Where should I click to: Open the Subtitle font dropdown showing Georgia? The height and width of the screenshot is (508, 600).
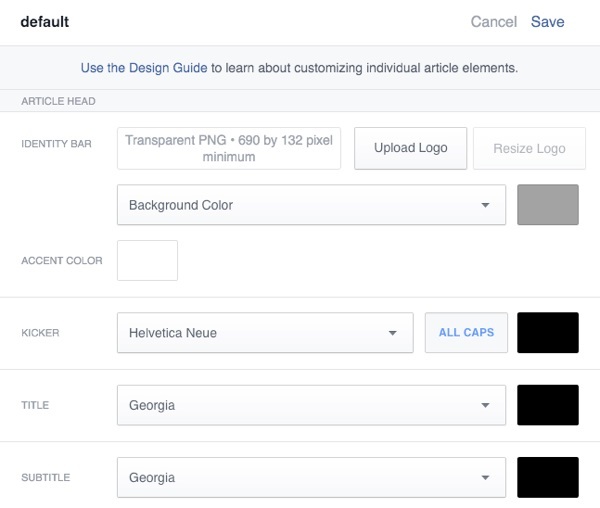311,478
